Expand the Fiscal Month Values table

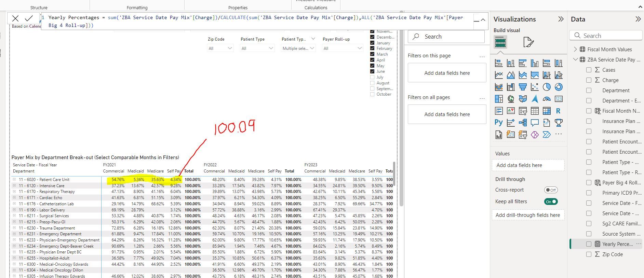[x=575, y=49]
